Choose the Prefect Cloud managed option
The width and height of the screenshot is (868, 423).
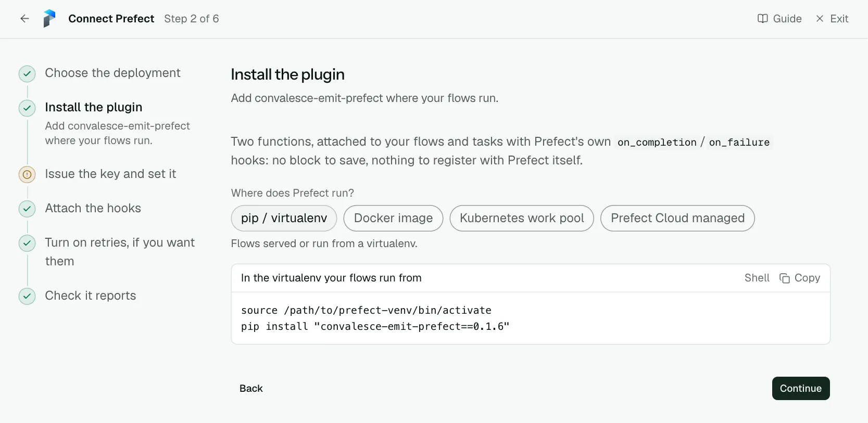click(x=677, y=218)
